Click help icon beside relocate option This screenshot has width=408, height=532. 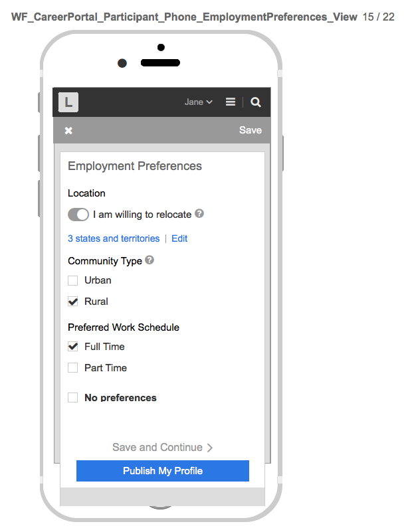(x=199, y=214)
